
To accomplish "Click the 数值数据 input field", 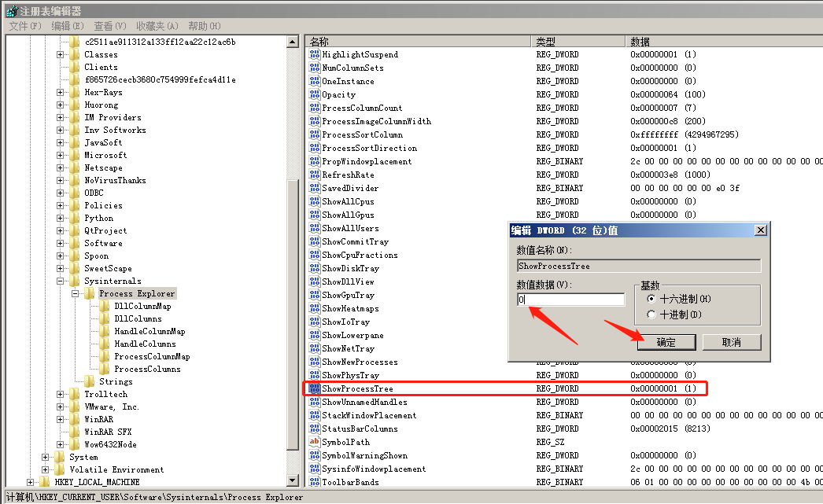I will click(570, 300).
